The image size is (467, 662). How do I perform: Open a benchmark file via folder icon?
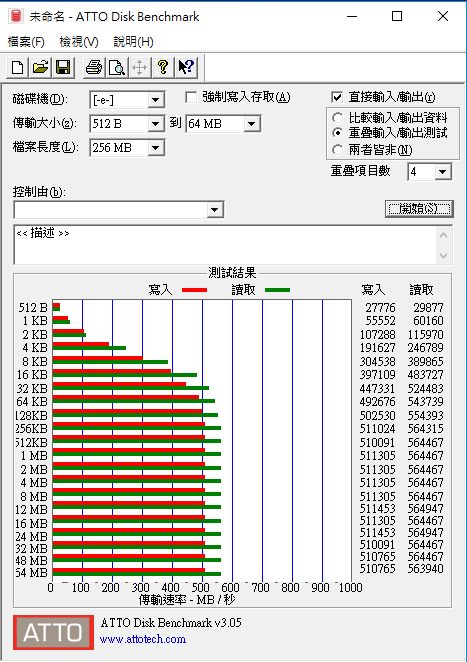[x=40, y=68]
